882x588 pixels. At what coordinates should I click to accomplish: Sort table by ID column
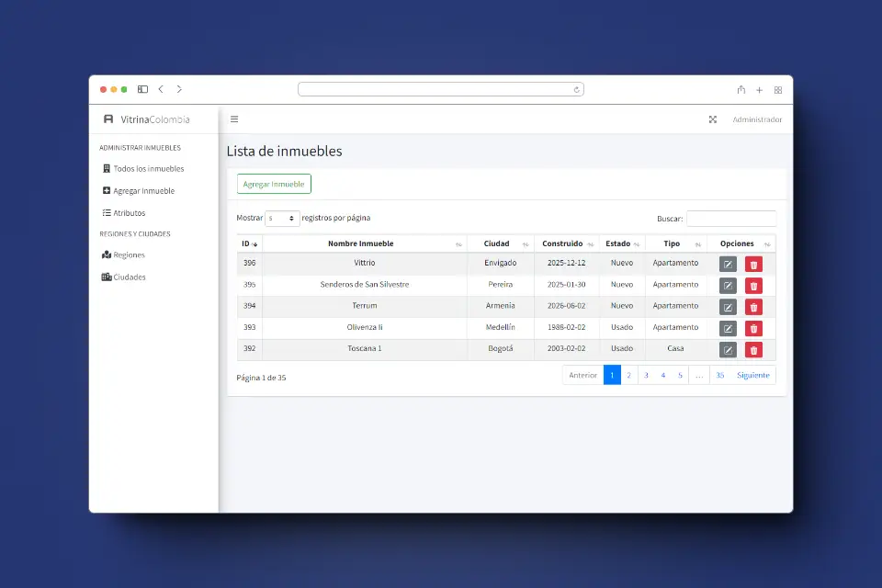click(249, 243)
